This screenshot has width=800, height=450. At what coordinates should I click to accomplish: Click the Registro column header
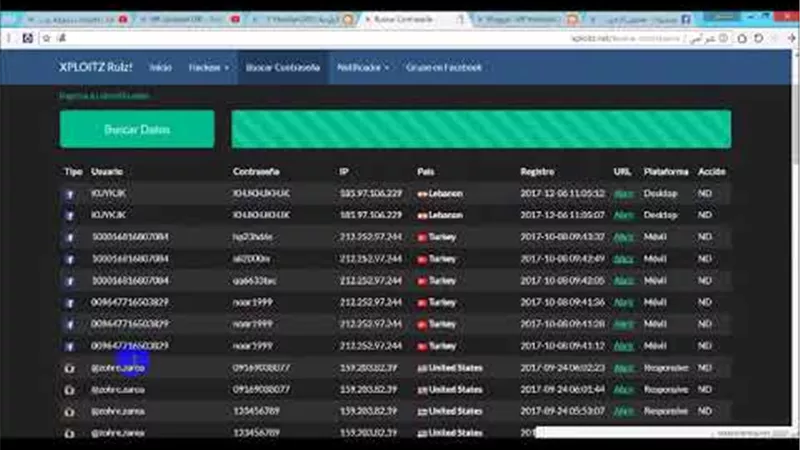pos(537,171)
